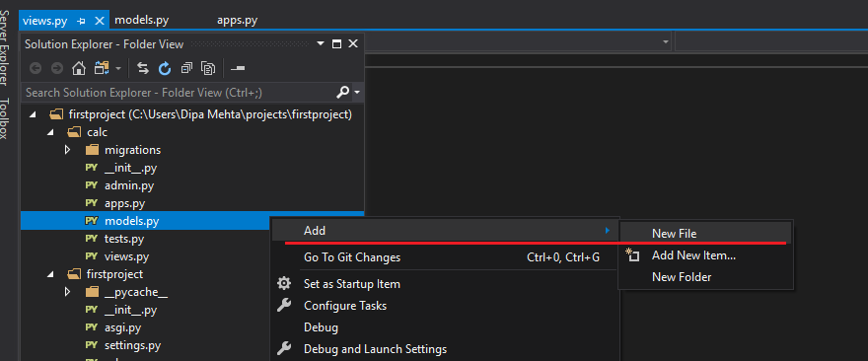Click the PY icon of views.py in tree
This screenshot has height=361, width=868.
pos(92,256)
